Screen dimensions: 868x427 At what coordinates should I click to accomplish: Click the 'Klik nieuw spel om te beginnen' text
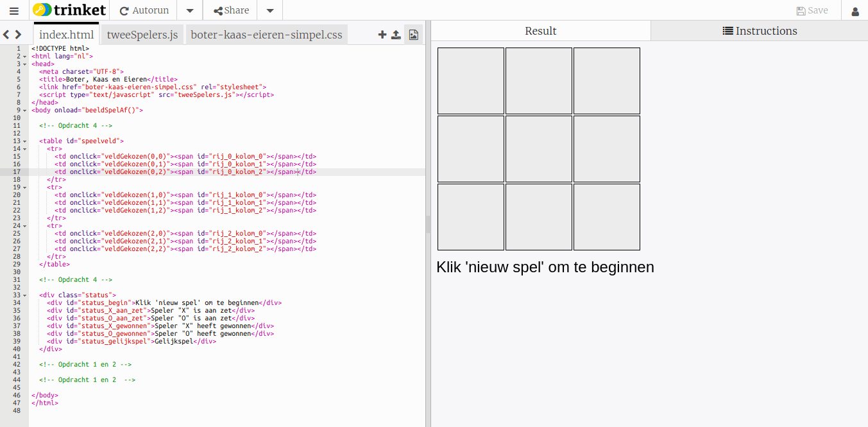click(x=545, y=267)
